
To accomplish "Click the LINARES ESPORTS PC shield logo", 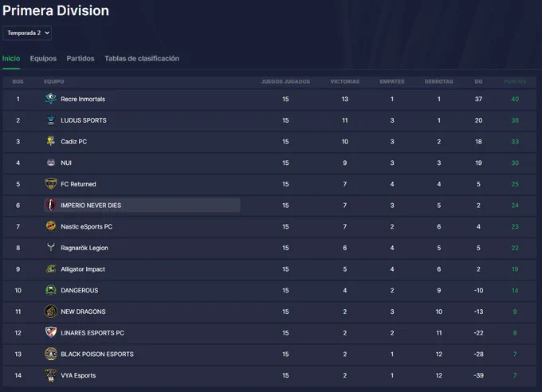I will 51,332.
